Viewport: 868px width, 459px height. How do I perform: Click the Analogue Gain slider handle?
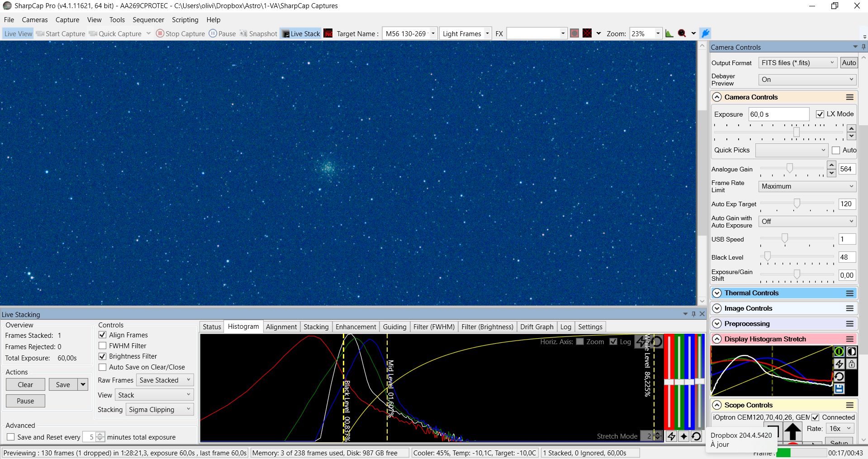click(x=789, y=168)
